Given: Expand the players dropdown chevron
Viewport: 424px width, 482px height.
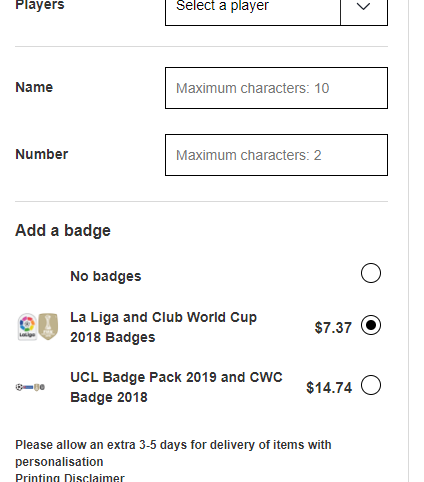Looking at the screenshot, I should 364,7.
